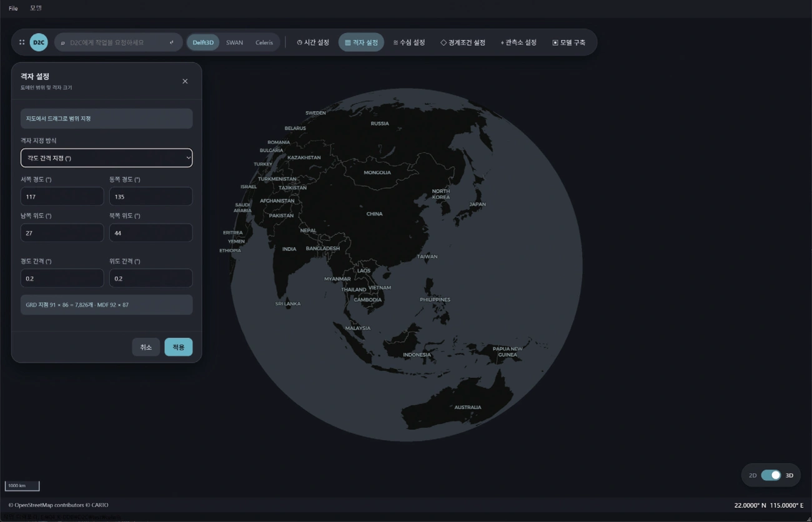Click the search icon in D2C prompt
This screenshot has width=812, height=522.
tap(63, 42)
